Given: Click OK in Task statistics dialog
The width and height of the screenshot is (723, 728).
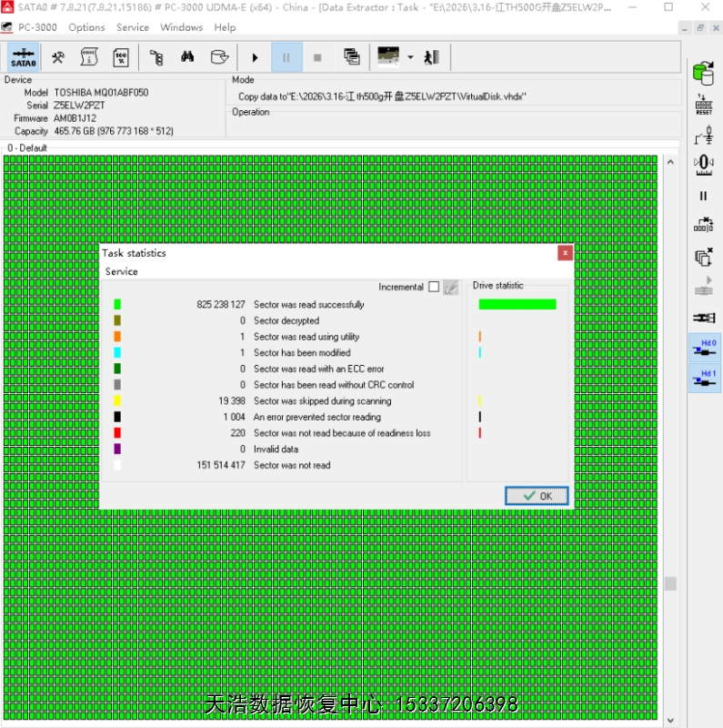Looking at the screenshot, I should (x=537, y=496).
